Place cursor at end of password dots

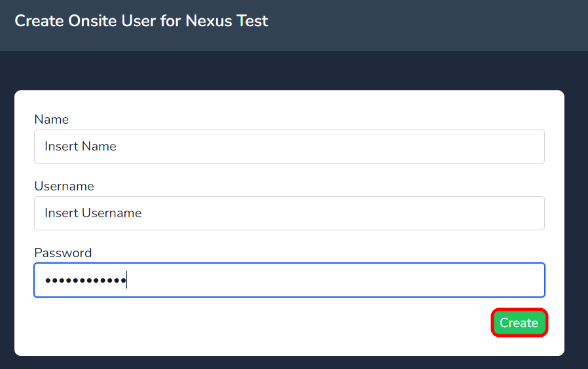click(126, 281)
